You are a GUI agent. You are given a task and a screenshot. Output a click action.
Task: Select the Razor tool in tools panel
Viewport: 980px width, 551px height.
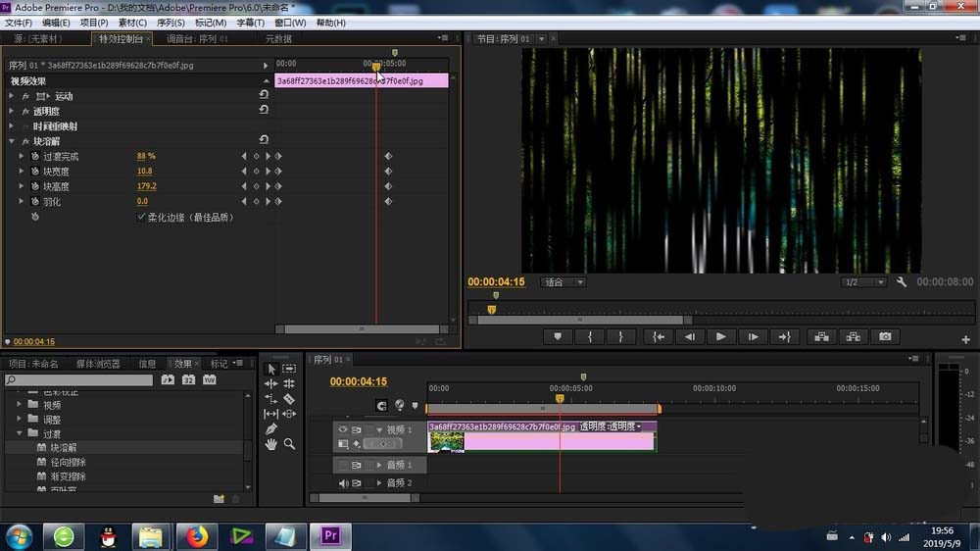click(289, 399)
